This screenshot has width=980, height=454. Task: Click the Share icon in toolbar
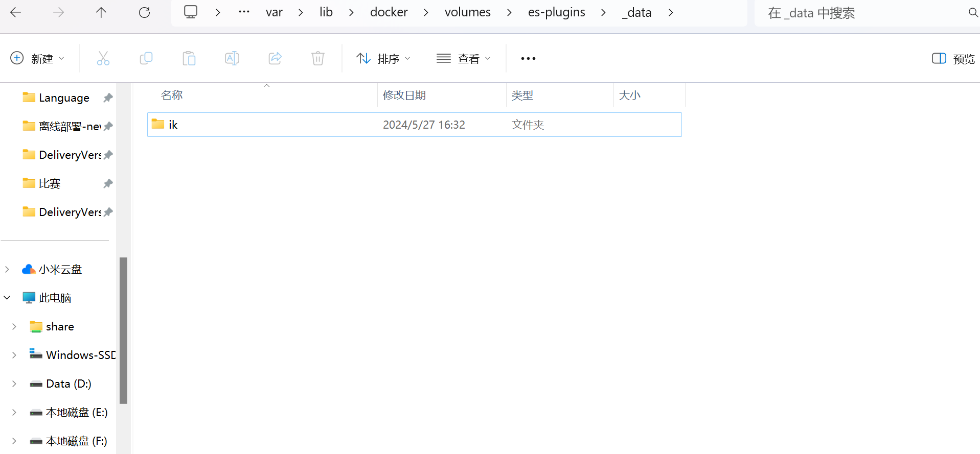275,59
